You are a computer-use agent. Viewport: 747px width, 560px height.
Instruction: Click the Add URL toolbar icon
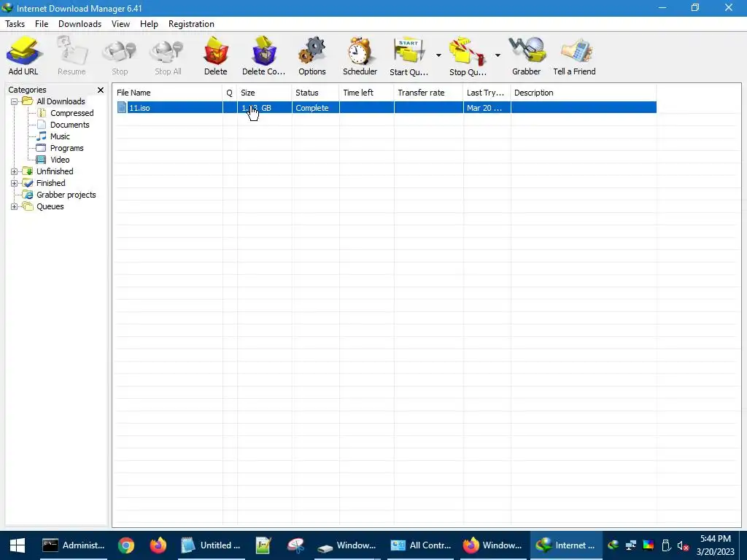23,55
